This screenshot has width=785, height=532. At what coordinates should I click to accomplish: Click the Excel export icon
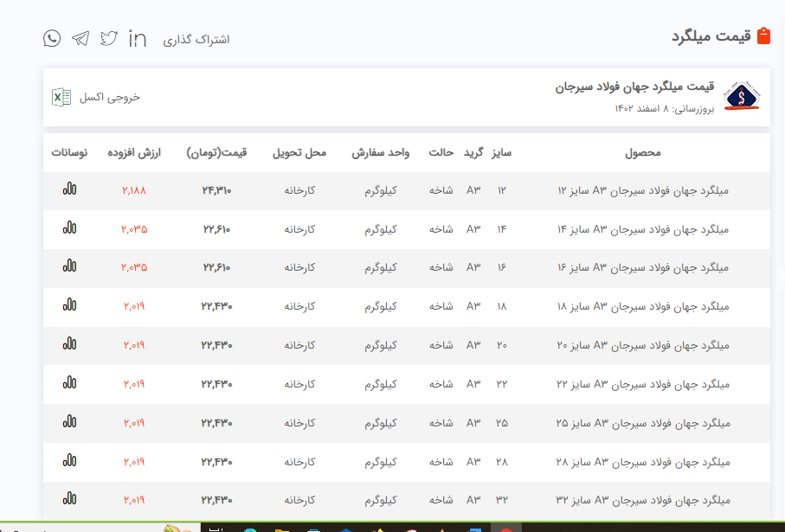[x=61, y=97]
